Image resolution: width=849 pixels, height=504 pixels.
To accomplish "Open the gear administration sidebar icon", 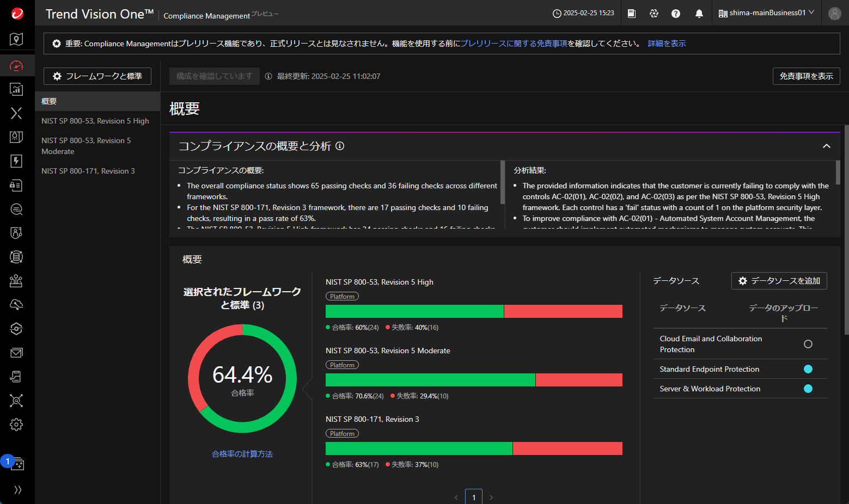I will point(16,425).
